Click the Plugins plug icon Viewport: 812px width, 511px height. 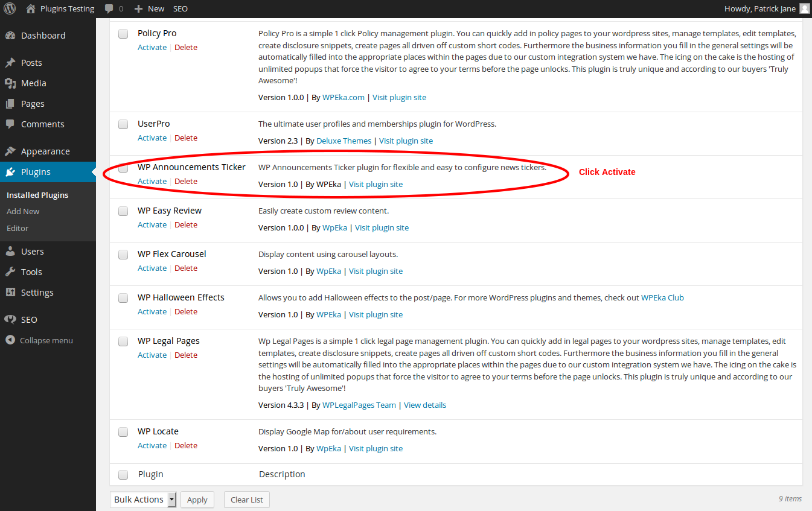10,172
